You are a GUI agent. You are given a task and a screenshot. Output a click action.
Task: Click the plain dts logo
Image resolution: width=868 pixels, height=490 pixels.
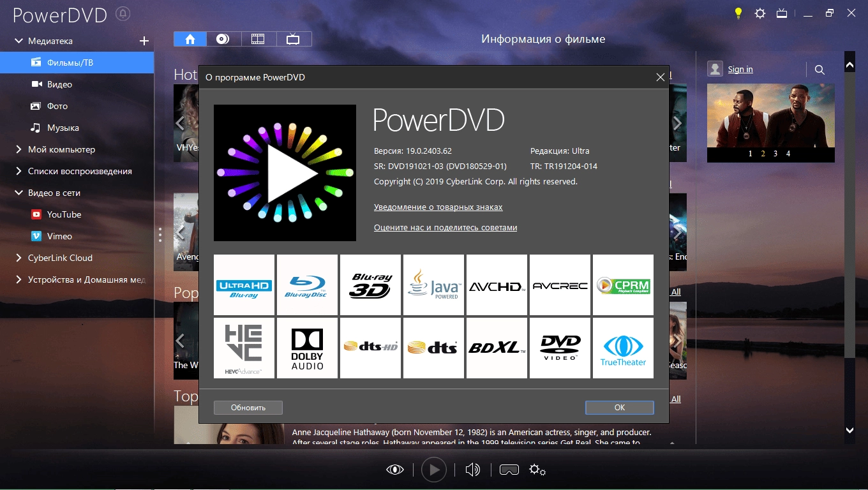[433, 348]
